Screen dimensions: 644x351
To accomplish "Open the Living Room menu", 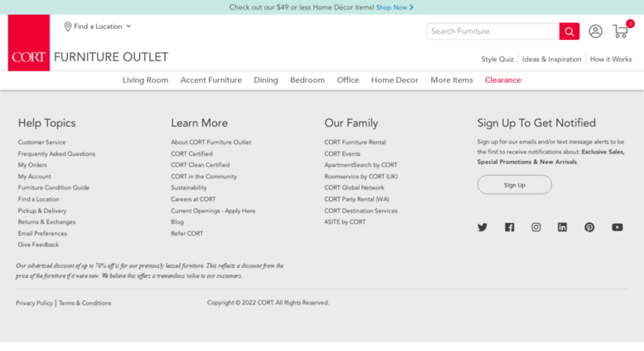I will (x=145, y=80).
